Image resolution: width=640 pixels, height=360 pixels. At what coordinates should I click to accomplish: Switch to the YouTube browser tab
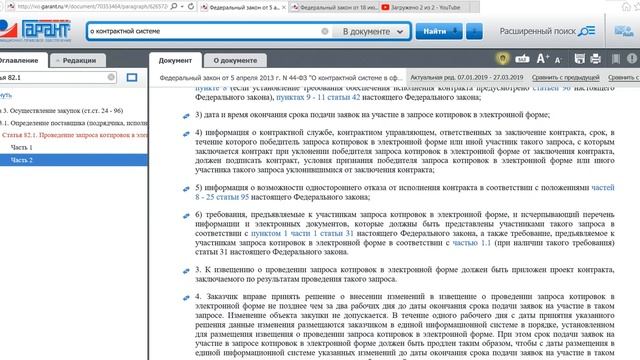point(424,7)
